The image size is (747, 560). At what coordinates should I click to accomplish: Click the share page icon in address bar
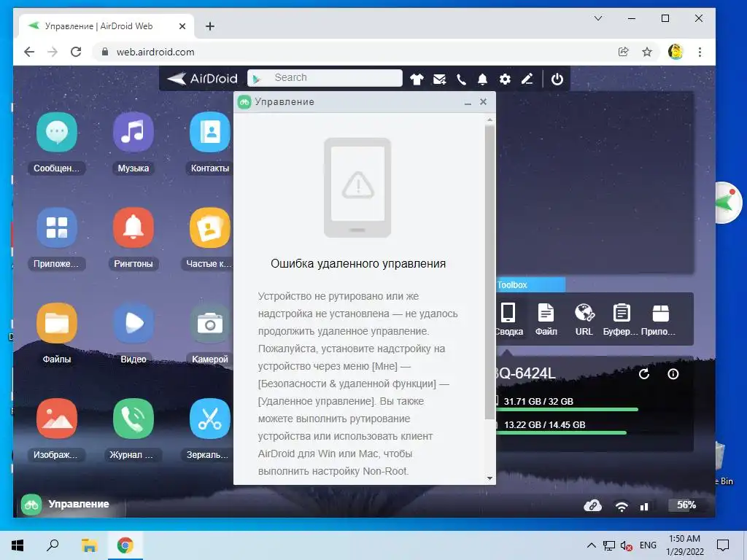click(623, 52)
